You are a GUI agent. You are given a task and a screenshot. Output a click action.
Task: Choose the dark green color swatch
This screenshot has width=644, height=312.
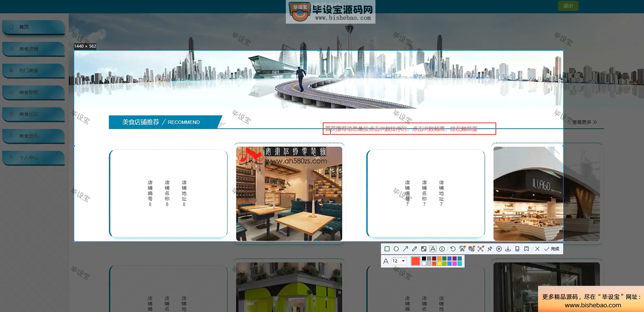point(444,259)
